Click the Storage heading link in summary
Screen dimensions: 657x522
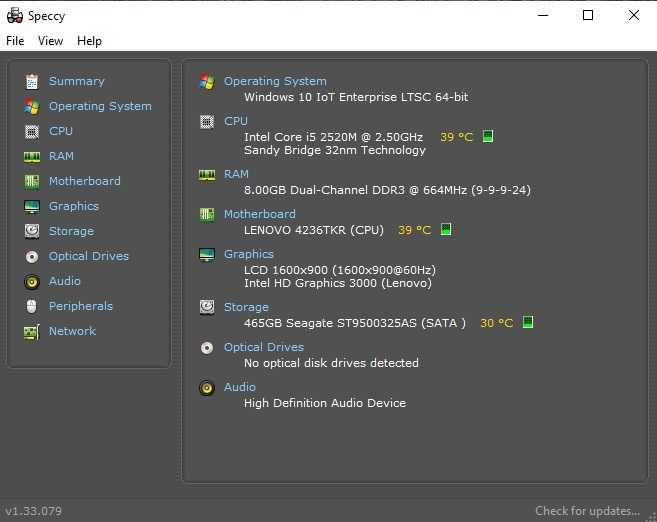246,308
